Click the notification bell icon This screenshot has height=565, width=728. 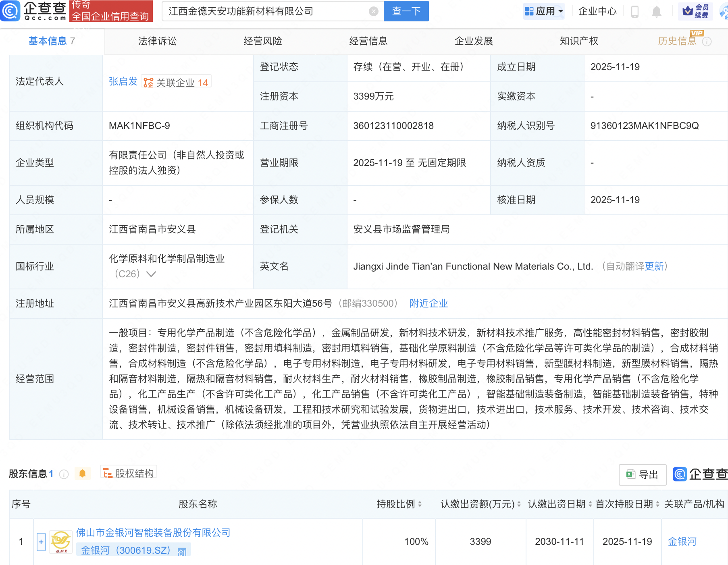656,12
